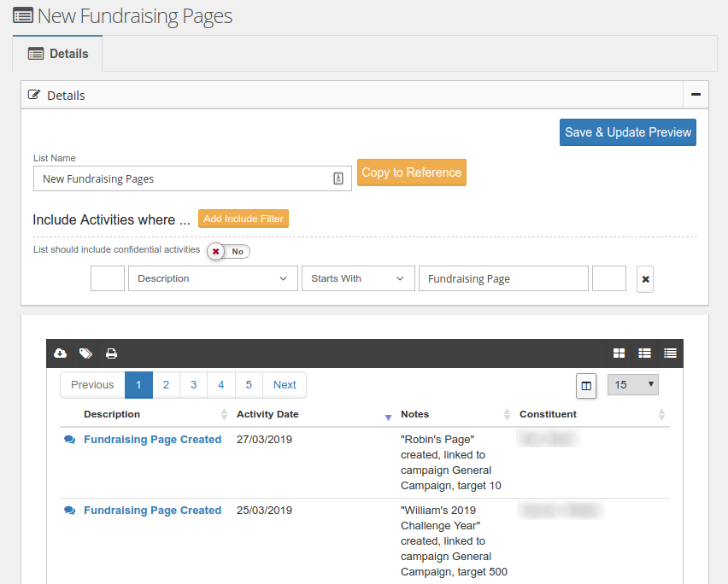Open the Starts With operator dropdown
728x584 pixels.
(x=357, y=278)
